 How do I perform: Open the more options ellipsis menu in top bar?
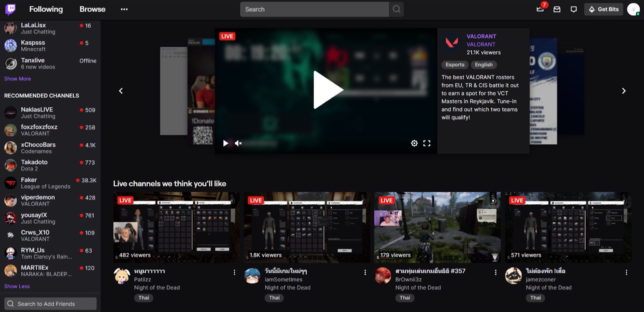(x=124, y=9)
